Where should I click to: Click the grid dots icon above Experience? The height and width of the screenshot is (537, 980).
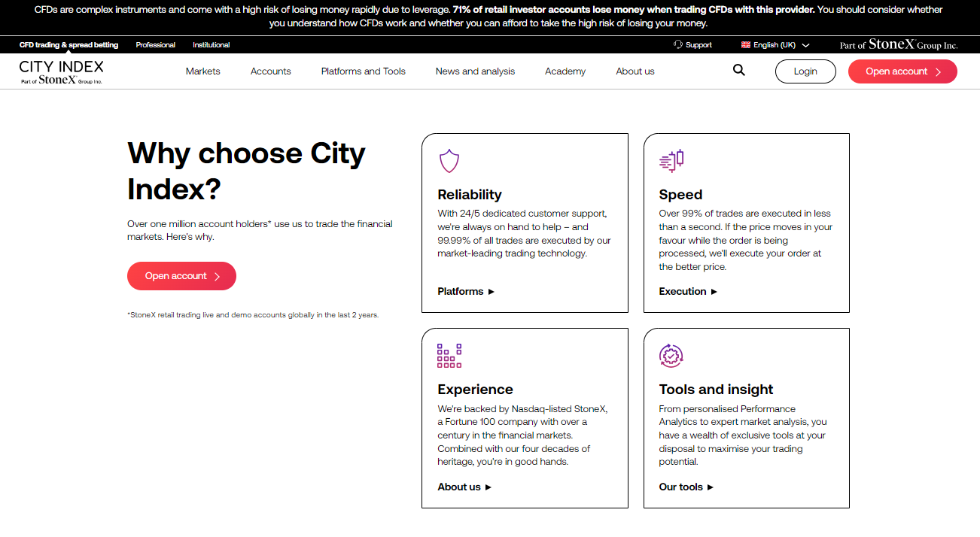click(x=449, y=355)
